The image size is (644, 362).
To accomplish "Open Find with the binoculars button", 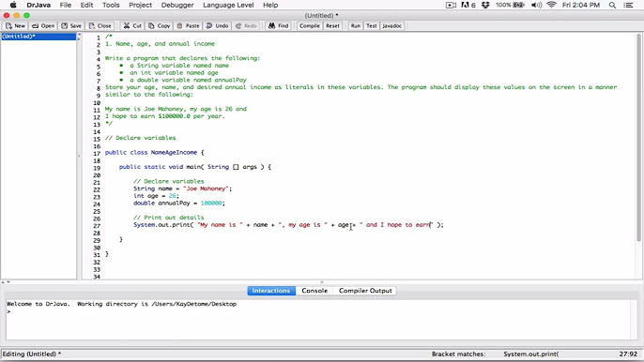I will tap(279, 26).
